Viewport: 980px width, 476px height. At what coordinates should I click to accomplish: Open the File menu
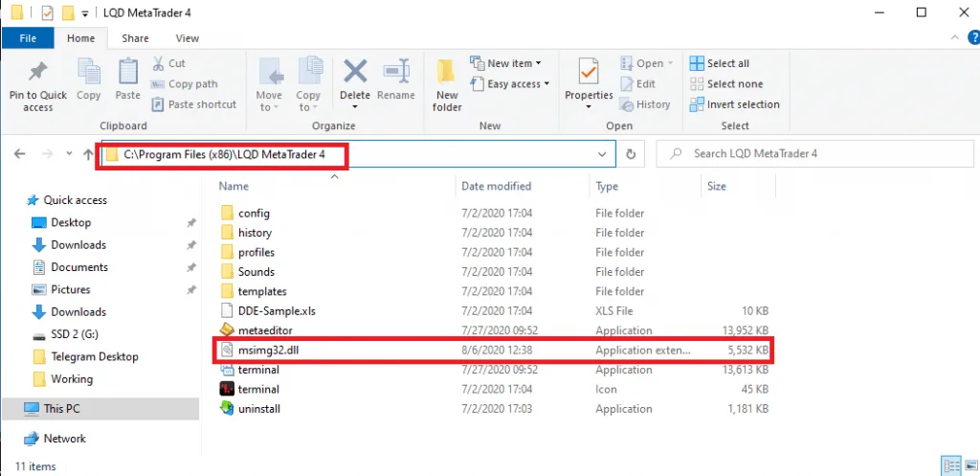[x=28, y=38]
